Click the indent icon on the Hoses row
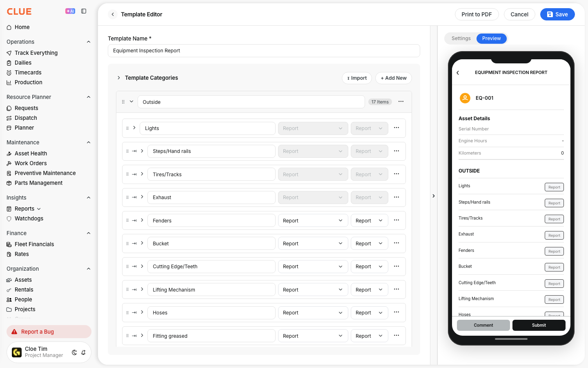This screenshot has width=588, height=368. tap(134, 312)
